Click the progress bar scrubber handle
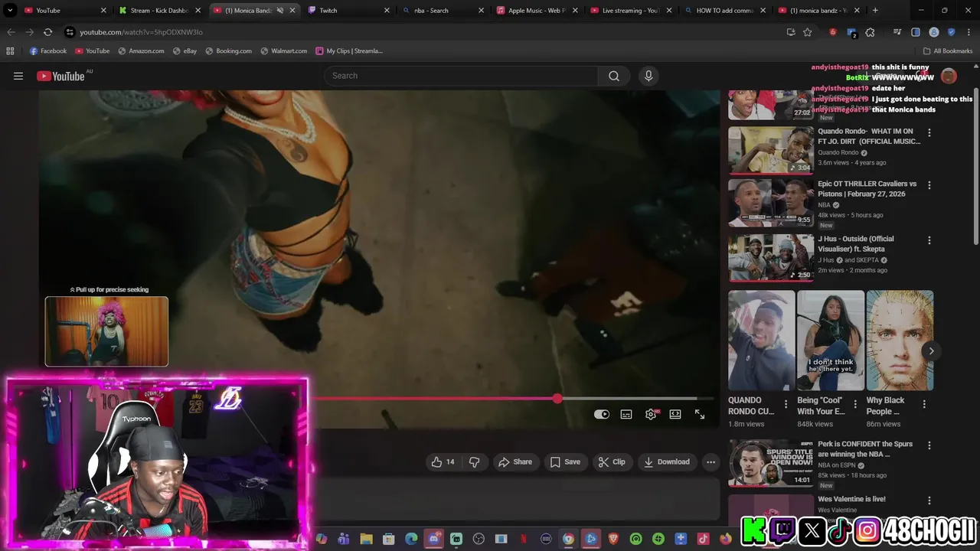The width and height of the screenshot is (980, 551). [x=557, y=398]
